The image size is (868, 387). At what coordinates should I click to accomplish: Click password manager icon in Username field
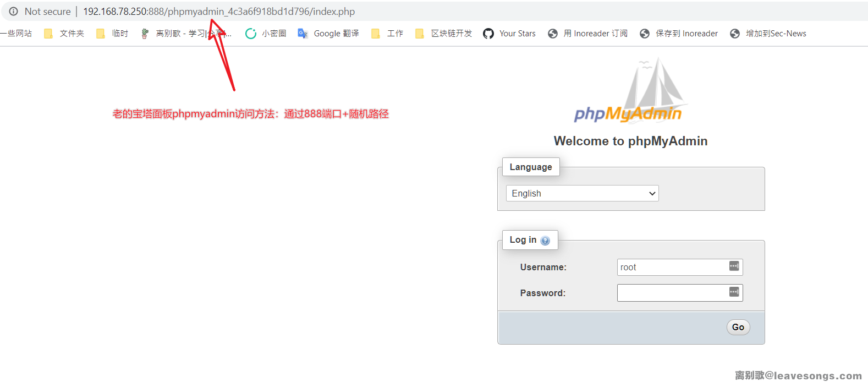pyautogui.click(x=734, y=266)
